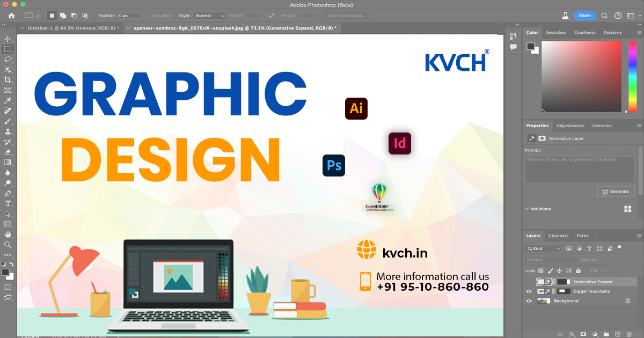Choose Subtract from selection mode

coord(74,16)
